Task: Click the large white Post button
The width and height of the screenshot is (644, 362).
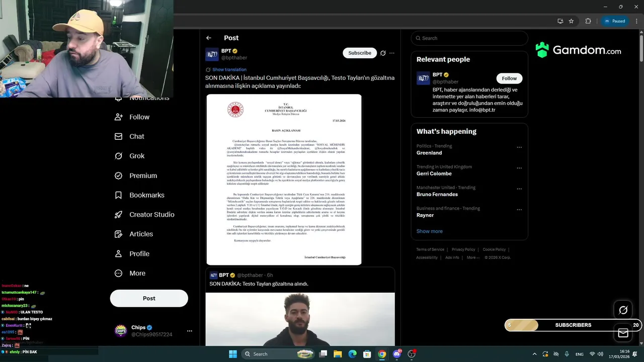Action: coord(149,298)
